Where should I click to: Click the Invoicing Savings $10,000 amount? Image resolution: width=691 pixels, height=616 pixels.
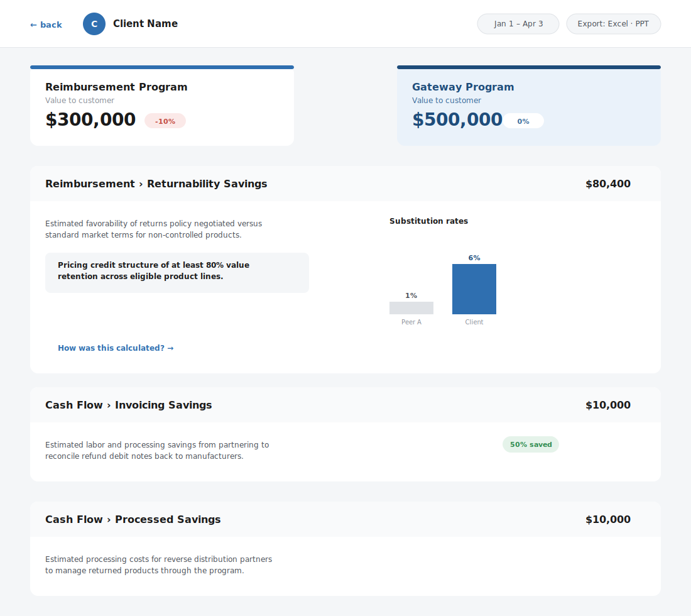tap(607, 405)
